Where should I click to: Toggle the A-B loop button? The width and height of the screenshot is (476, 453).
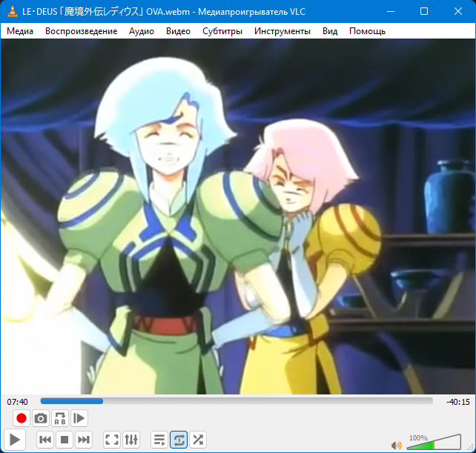click(60, 418)
